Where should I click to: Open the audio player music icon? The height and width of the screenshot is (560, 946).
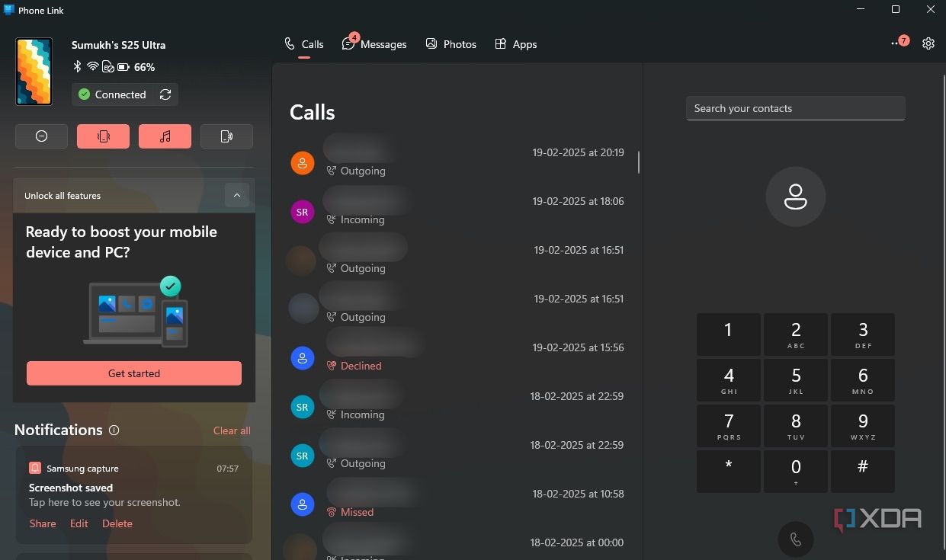(165, 136)
